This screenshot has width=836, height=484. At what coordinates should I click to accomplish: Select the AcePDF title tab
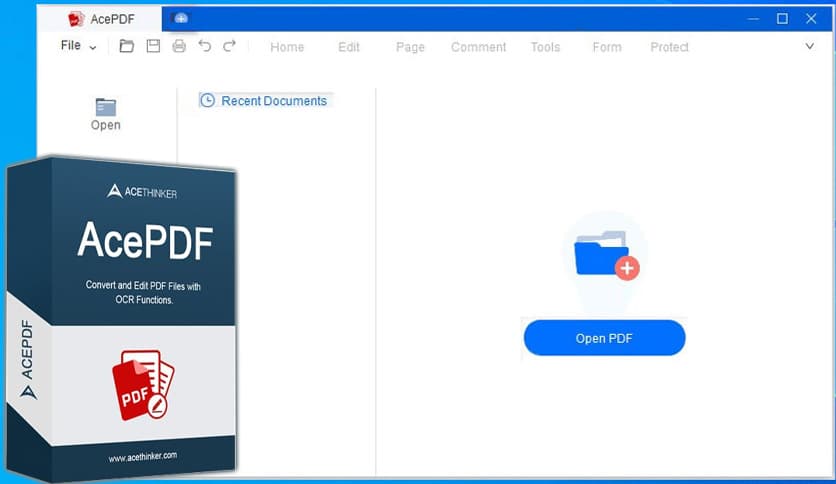(100, 19)
